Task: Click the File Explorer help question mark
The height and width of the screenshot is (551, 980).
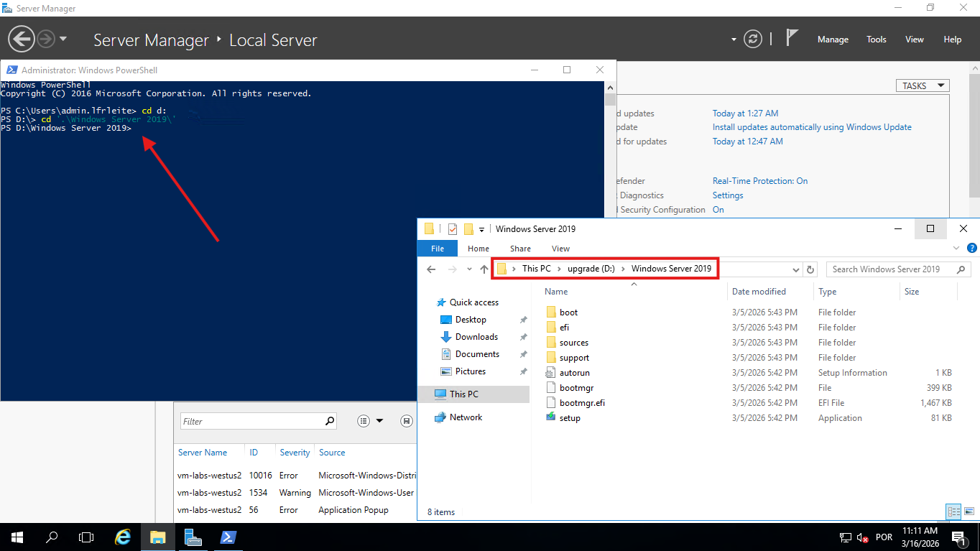Action: point(971,249)
